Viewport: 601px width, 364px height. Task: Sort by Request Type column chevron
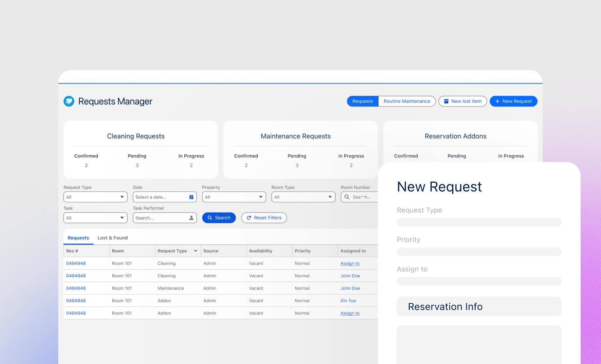196,251
